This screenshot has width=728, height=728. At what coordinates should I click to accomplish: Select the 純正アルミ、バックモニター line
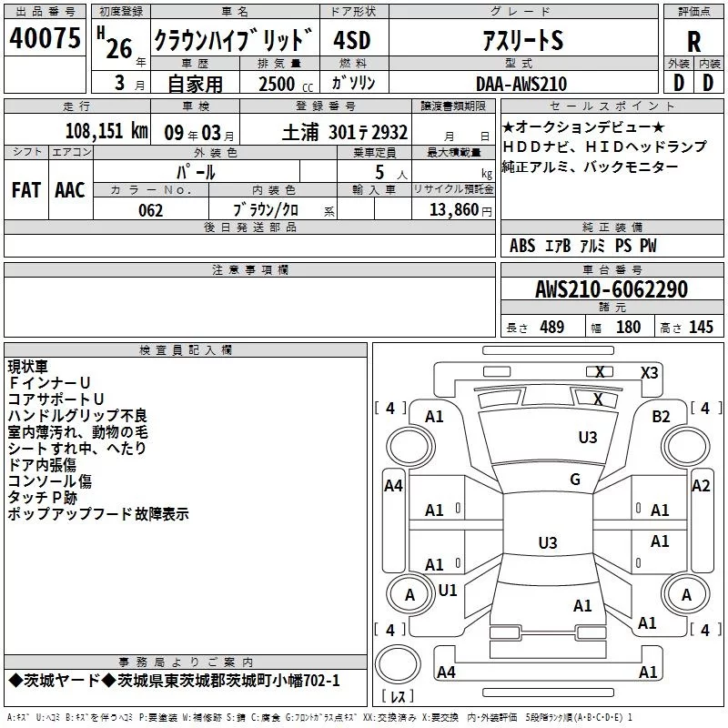[x=590, y=167]
